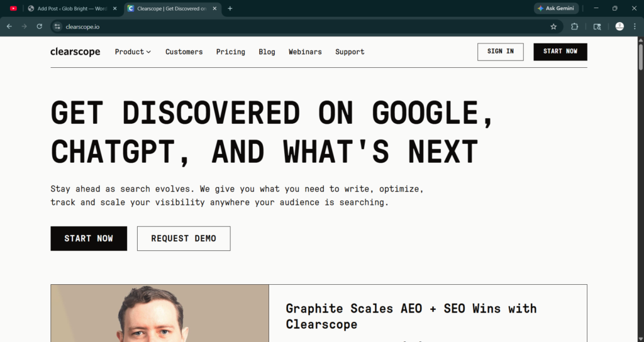The width and height of the screenshot is (644, 342).
Task: Reload the page using the refresh icon
Action: coord(39,26)
